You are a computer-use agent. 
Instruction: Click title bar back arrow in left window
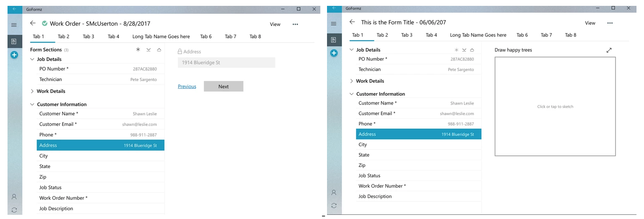click(x=14, y=9)
